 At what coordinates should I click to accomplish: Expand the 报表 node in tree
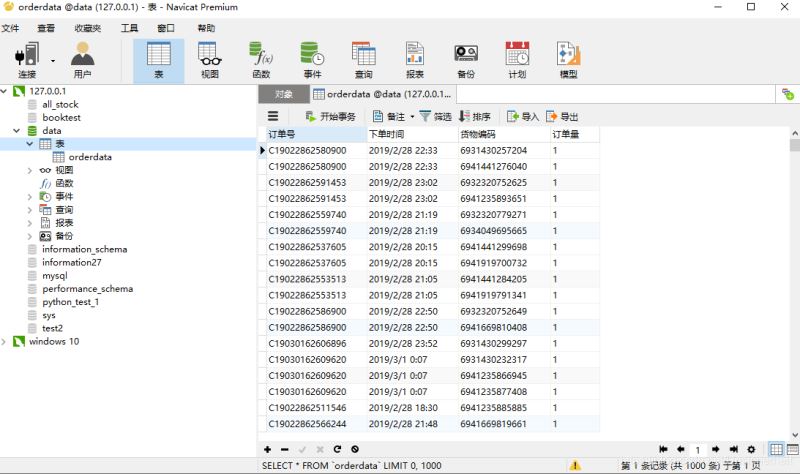tap(30, 223)
